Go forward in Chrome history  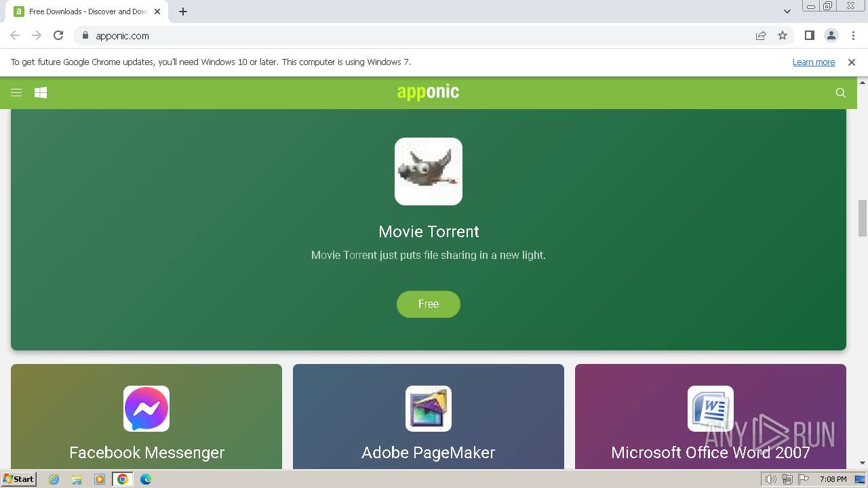click(37, 35)
